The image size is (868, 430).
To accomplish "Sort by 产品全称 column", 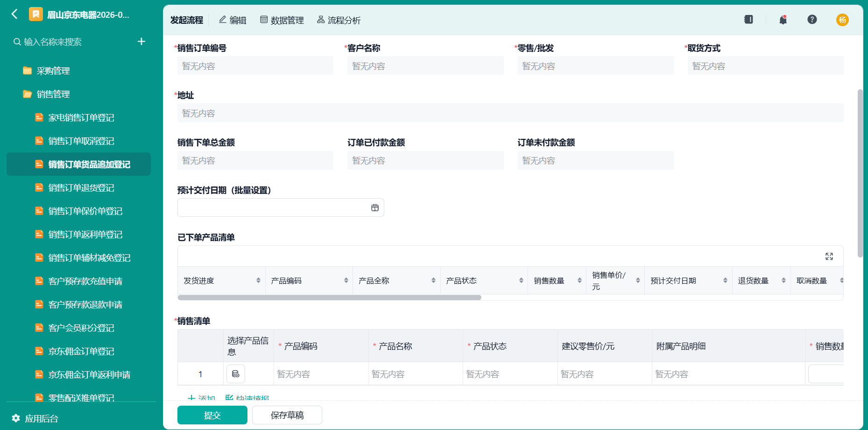I will [x=433, y=280].
